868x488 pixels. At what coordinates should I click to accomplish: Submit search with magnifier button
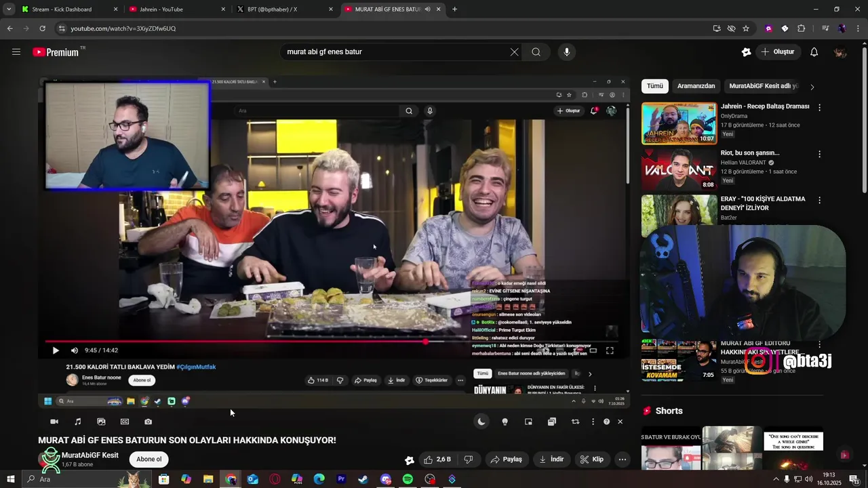pos(536,52)
